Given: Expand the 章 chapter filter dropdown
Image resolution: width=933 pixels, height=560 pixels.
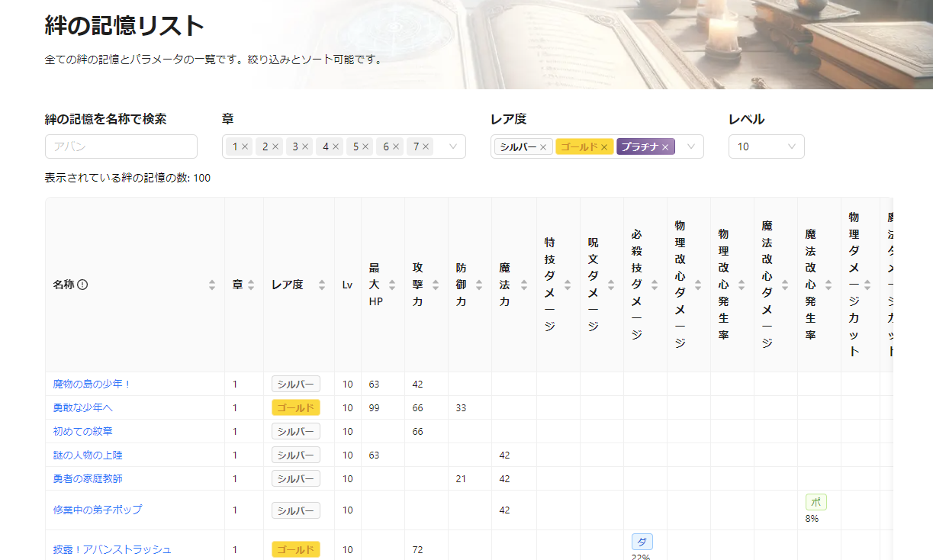Looking at the screenshot, I should tap(453, 146).
